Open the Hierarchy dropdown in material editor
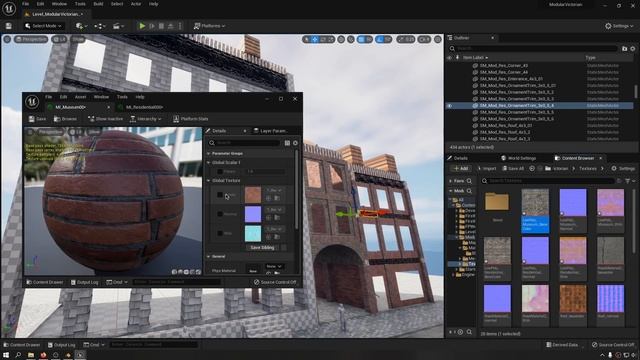This screenshot has width=640, height=360. pyautogui.click(x=145, y=119)
